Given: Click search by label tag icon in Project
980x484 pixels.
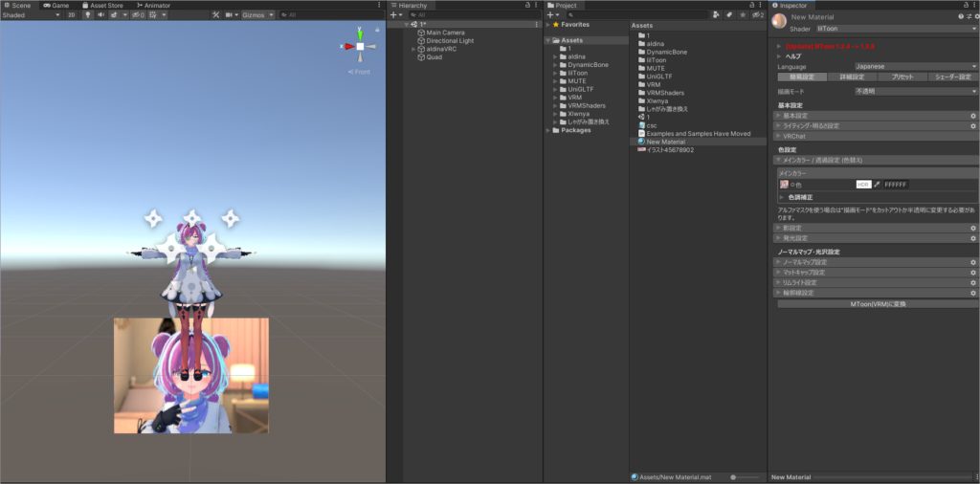Looking at the screenshot, I should pos(729,15).
